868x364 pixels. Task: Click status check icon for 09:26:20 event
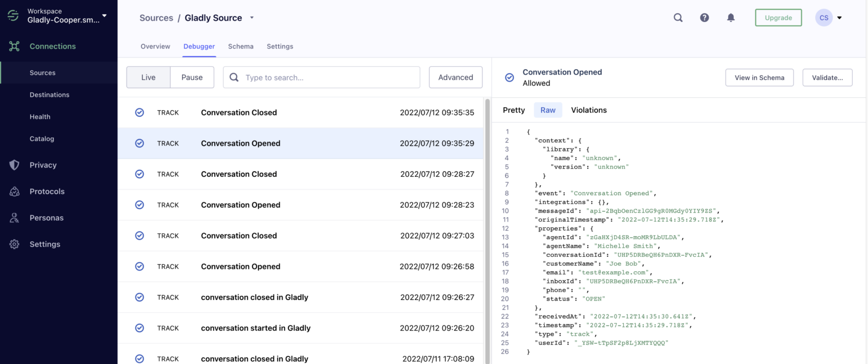click(140, 328)
